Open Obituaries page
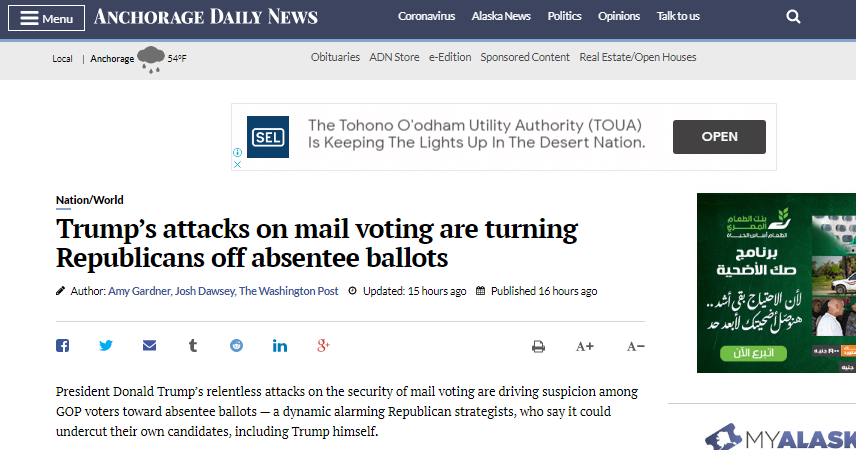856x450 pixels. point(335,57)
